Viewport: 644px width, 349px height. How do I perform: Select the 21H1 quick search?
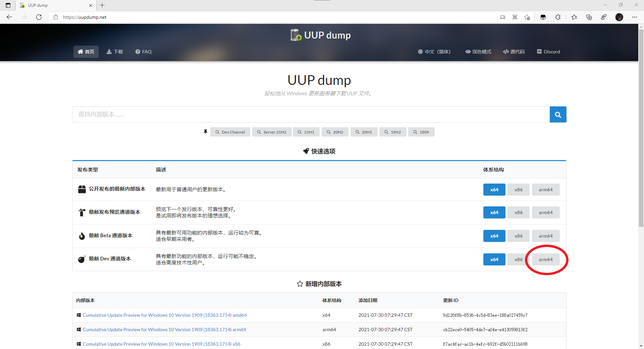point(306,132)
